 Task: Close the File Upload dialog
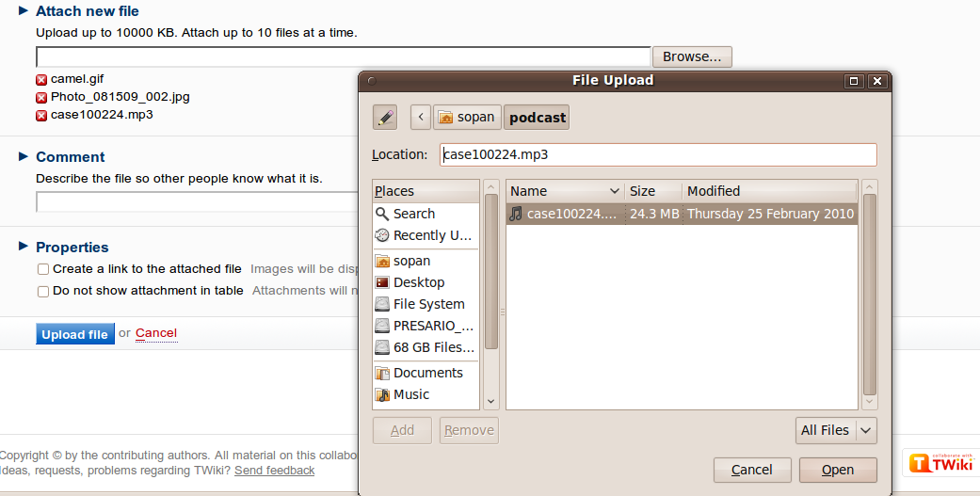[876, 81]
